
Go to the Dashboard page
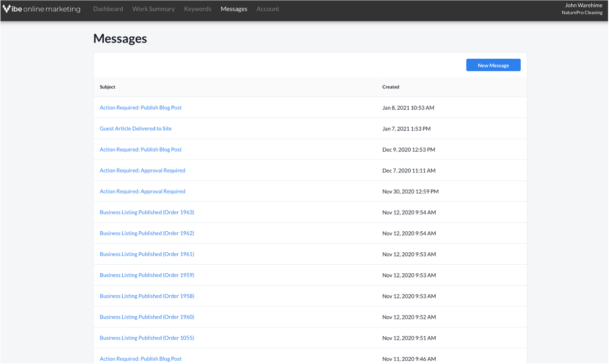click(108, 9)
